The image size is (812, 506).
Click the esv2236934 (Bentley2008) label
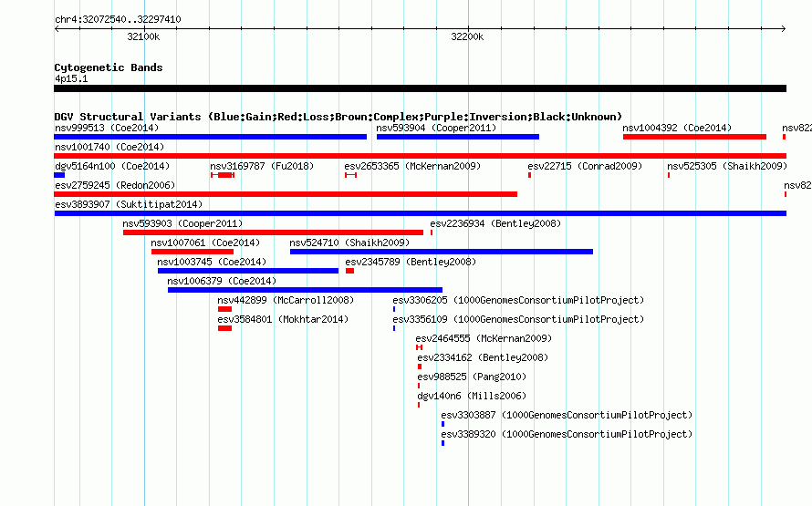click(495, 223)
